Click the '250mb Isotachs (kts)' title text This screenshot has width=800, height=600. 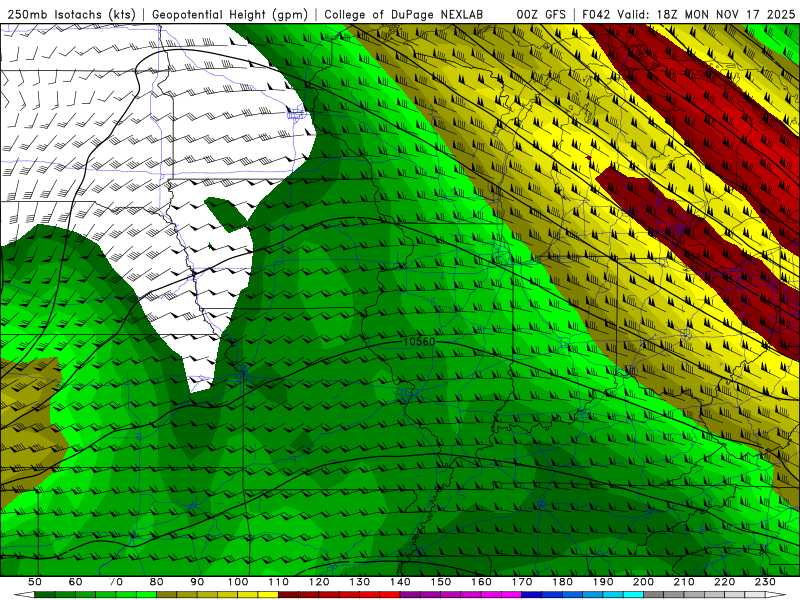tap(71, 15)
